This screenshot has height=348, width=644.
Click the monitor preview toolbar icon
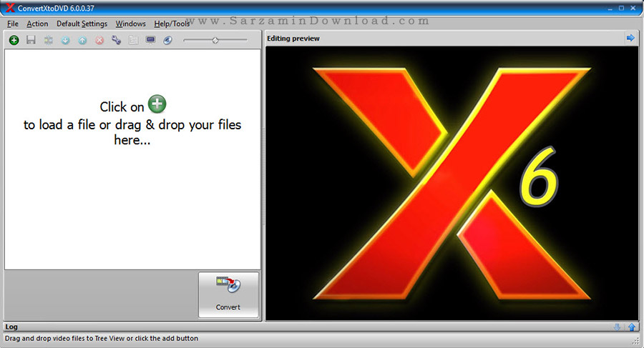click(151, 40)
